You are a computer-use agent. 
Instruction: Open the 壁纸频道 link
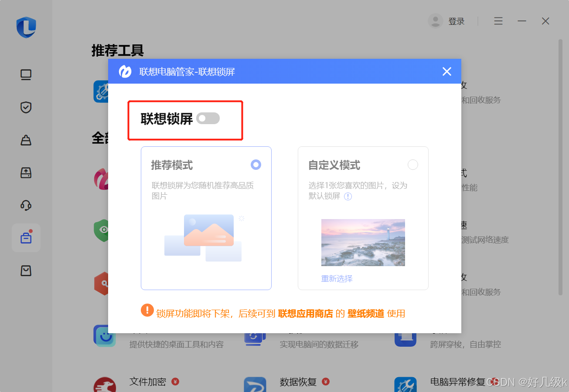point(366,314)
